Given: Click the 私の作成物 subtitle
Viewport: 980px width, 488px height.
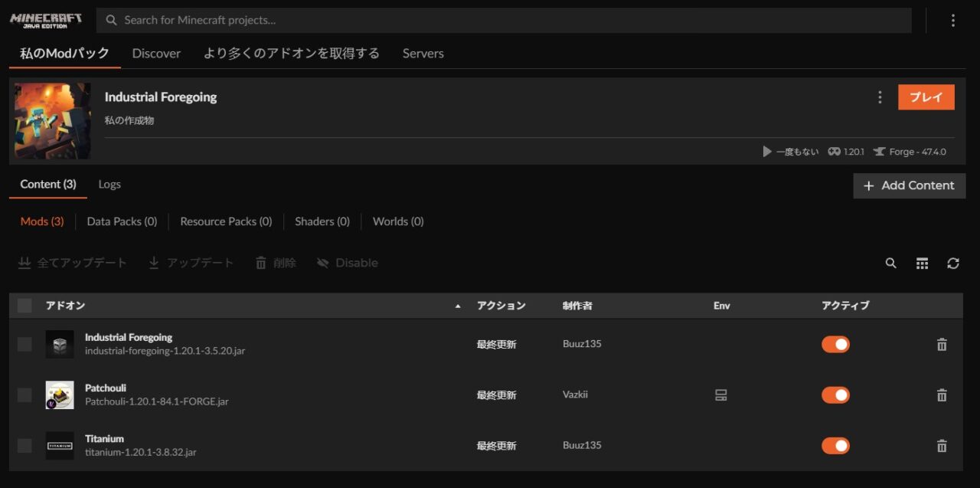Looking at the screenshot, I should click(129, 120).
